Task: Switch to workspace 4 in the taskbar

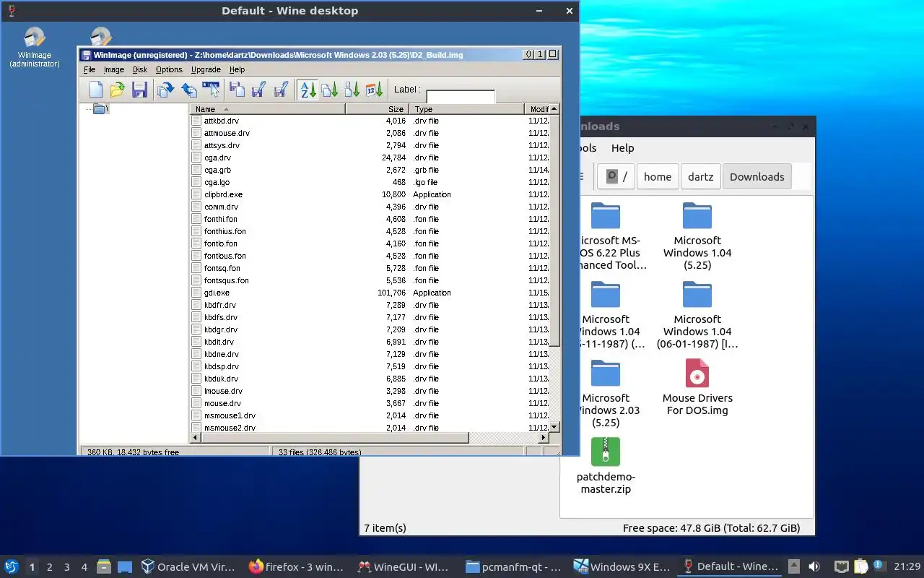Action: [x=84, y=567]
